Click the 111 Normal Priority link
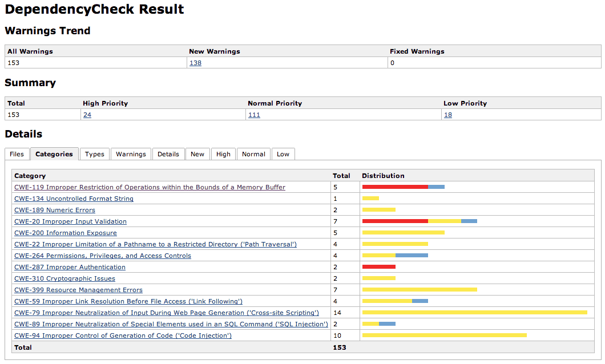Screen dimensions: 605x364 coord(253,115)
